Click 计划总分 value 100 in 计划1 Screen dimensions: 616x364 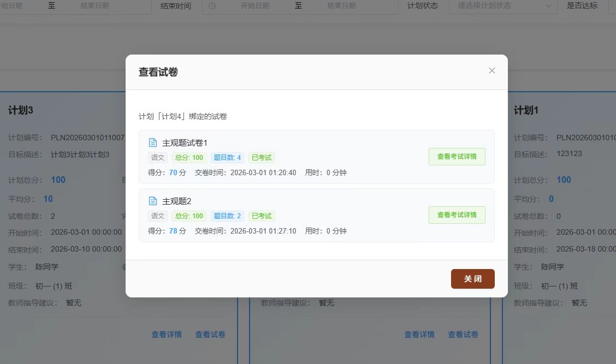point(564,180)
